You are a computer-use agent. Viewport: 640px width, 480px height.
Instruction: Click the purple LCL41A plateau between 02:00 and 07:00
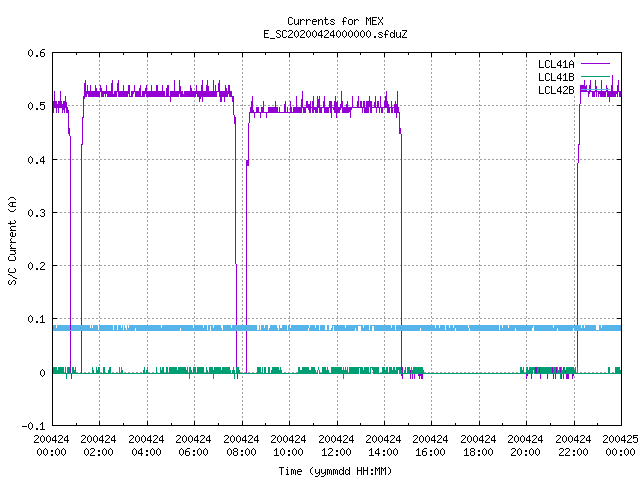(x=158, y=93)
